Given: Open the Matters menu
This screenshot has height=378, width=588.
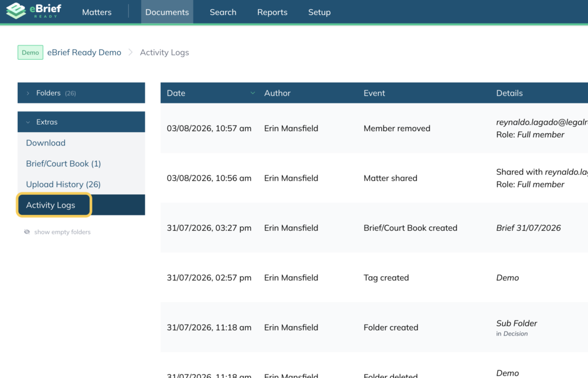Looking at the screenshot, I should [96, 12].
